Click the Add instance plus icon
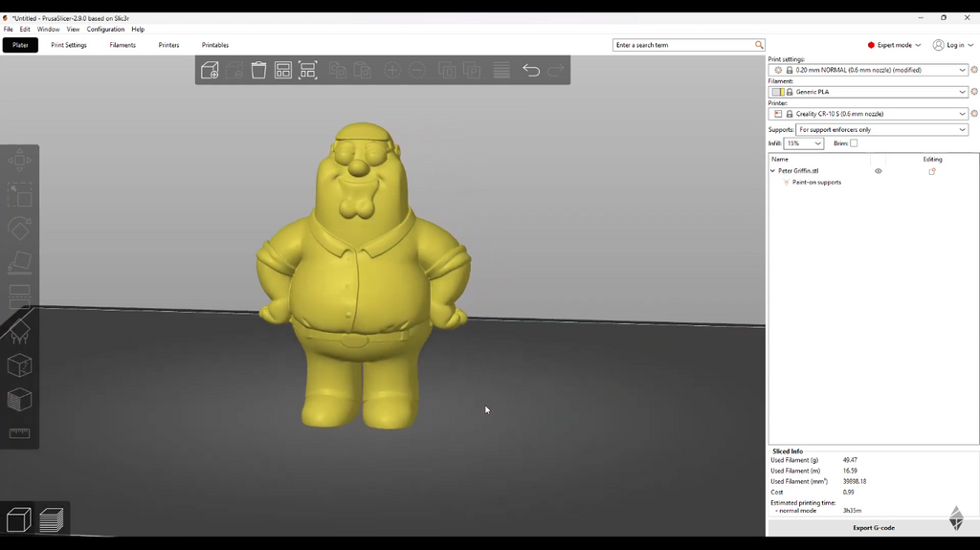Viewport: 980px width, 550px height. point(392,70)
